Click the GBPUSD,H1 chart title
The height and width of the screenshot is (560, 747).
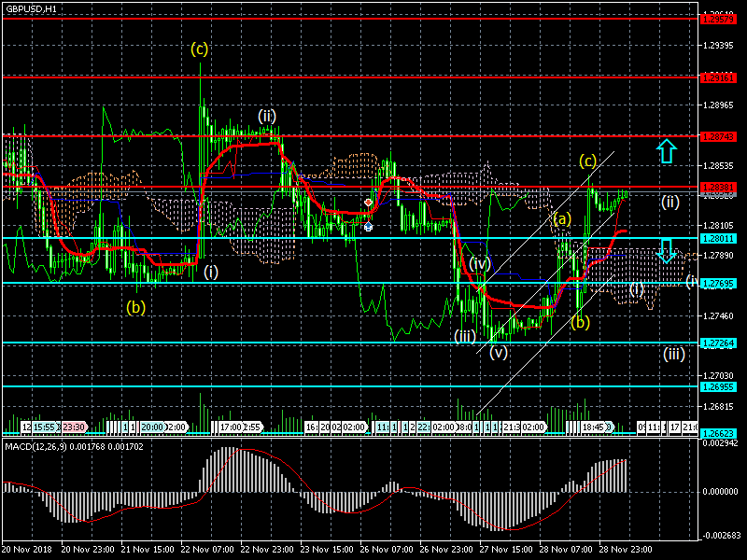click(30, 7)
